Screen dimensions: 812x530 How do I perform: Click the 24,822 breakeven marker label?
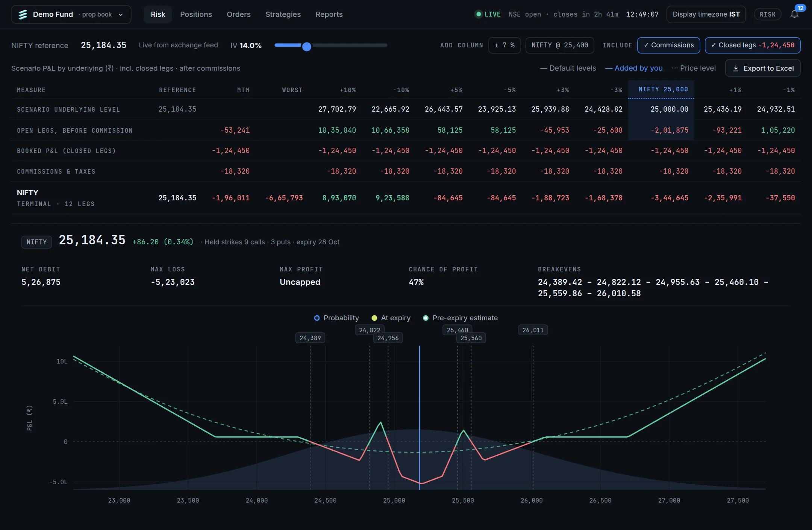pos(370,330)
